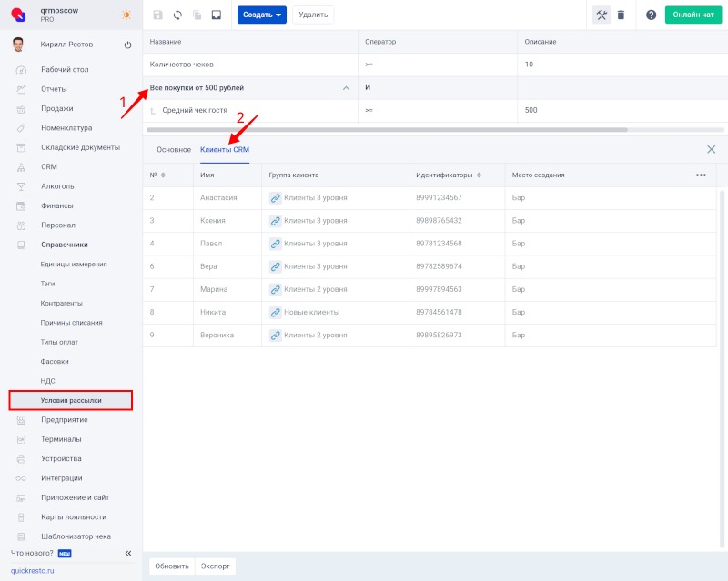Screen dimensions: 728x581
Task: Click the tablet view icon in toolbar
Action: [x=217, y=15]
